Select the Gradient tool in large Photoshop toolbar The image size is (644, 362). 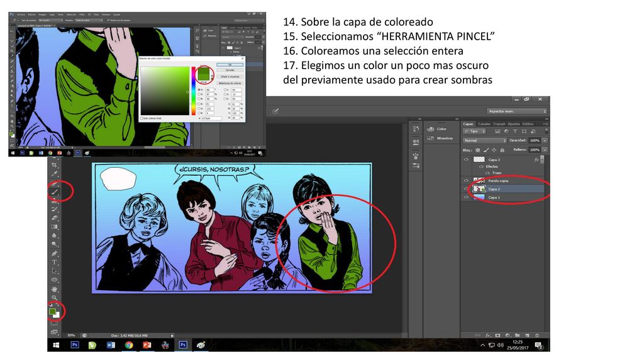tap(54, 226)
